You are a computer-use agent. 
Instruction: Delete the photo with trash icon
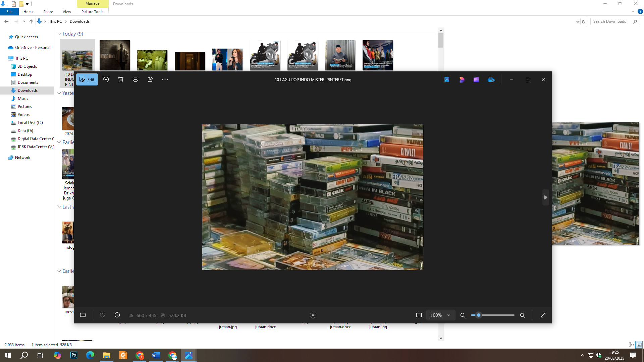121,79
